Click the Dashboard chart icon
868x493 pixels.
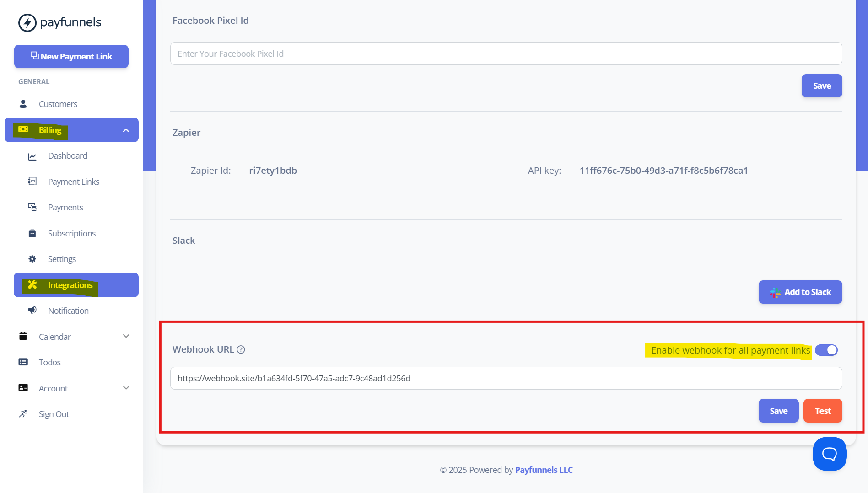pyautogui.click(x=32, y=156)
